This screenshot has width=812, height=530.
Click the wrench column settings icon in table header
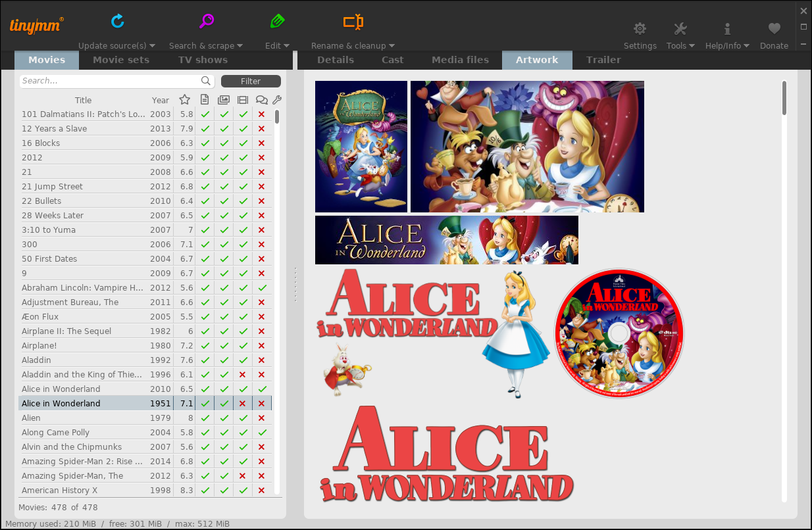point(277,100)
